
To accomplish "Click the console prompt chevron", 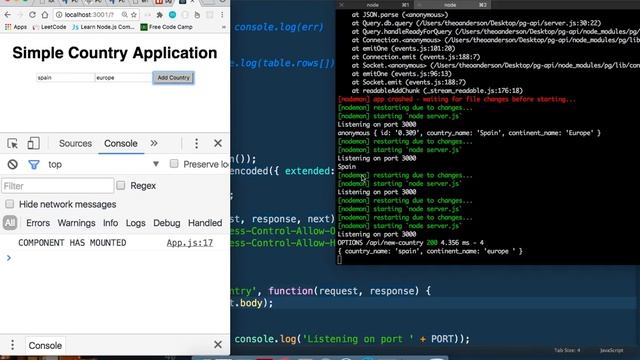I will pyautogui.click(x=9, y=258).
